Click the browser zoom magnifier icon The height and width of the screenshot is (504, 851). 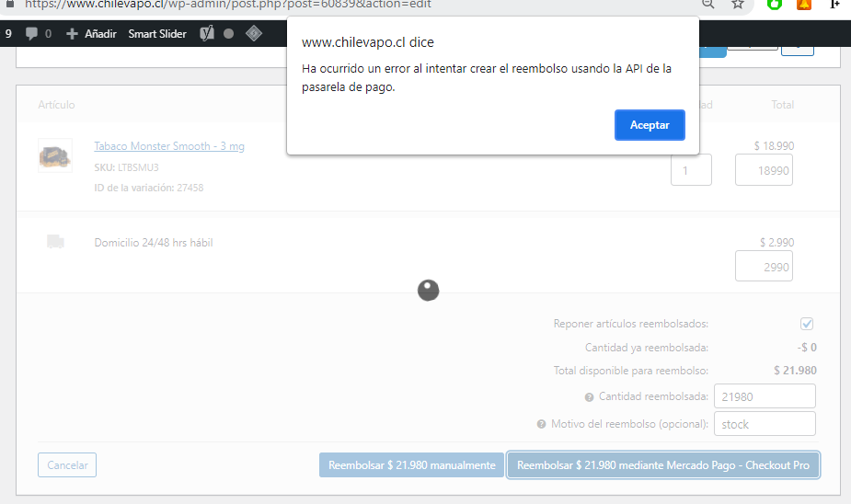pyautogui.click(x=707, y=5)
